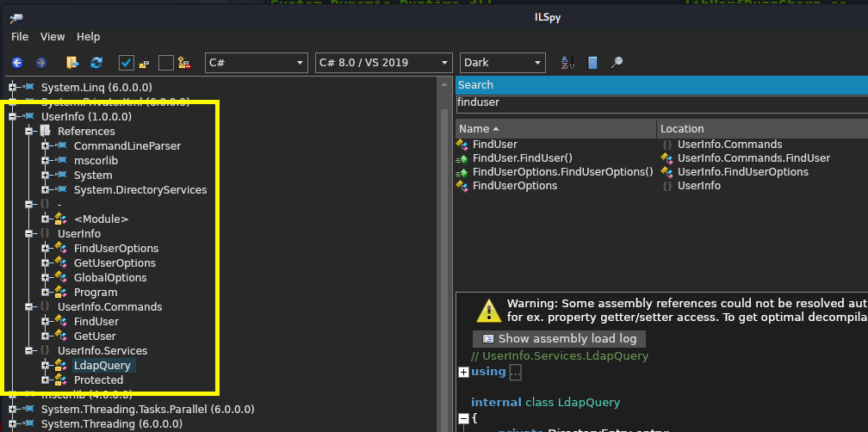Reload assemblies with the refresh icon
This screenshot has height=432, width=868.
tap(96, 63)
